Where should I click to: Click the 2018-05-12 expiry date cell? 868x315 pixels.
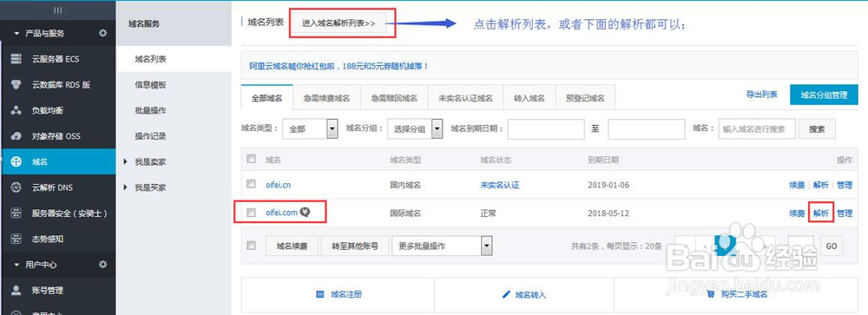pyautogui.click(x=608, y=213)
